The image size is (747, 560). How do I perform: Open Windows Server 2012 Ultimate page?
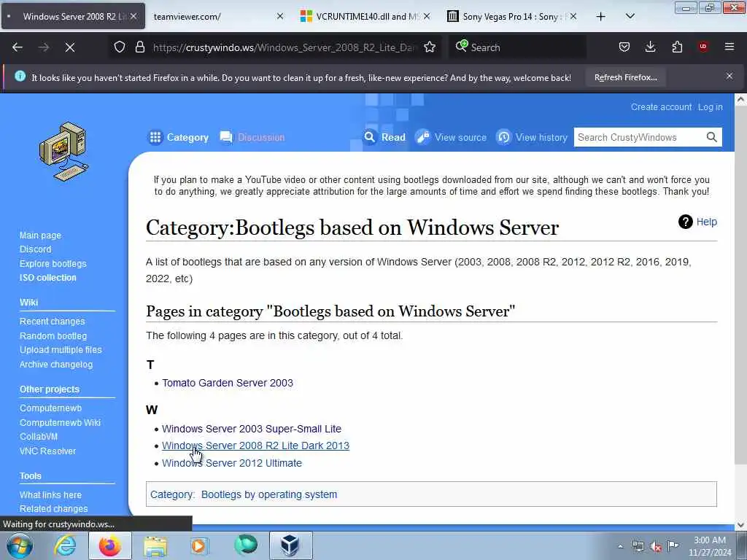tap(231, 463)
